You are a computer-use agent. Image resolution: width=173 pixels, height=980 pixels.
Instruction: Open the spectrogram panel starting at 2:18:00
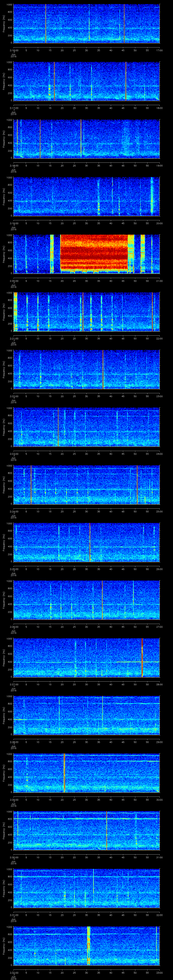pyautogui.click(x=86, y=139)
